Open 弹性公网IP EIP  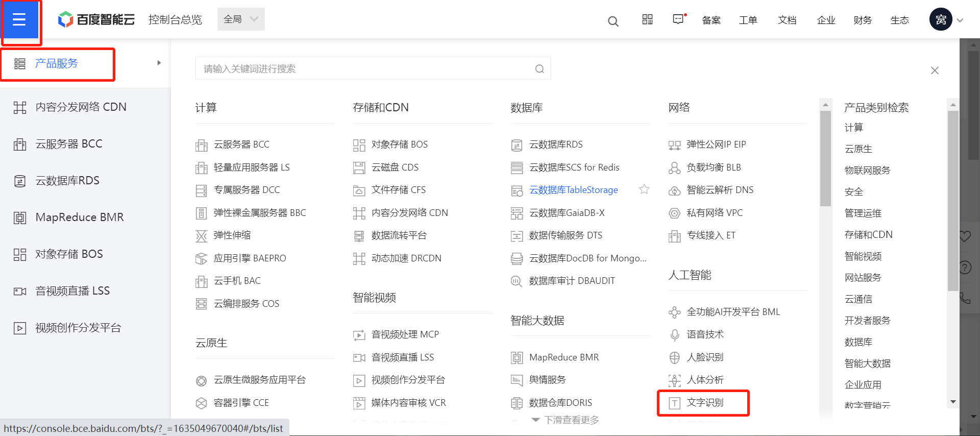coord(716,144)
